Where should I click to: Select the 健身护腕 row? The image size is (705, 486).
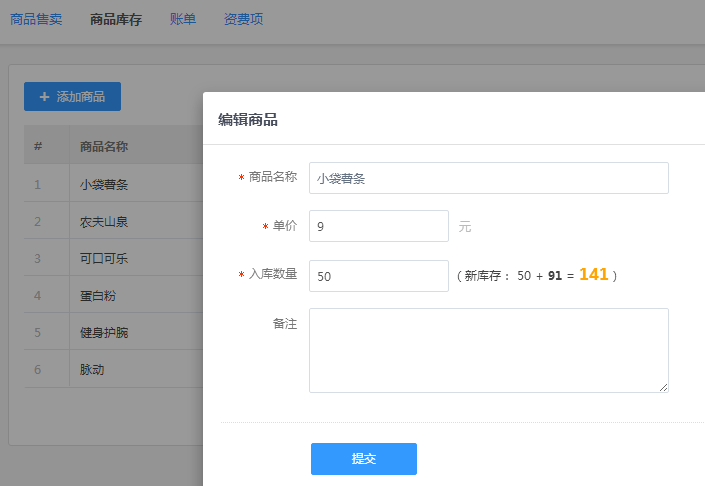click(104, 332)
